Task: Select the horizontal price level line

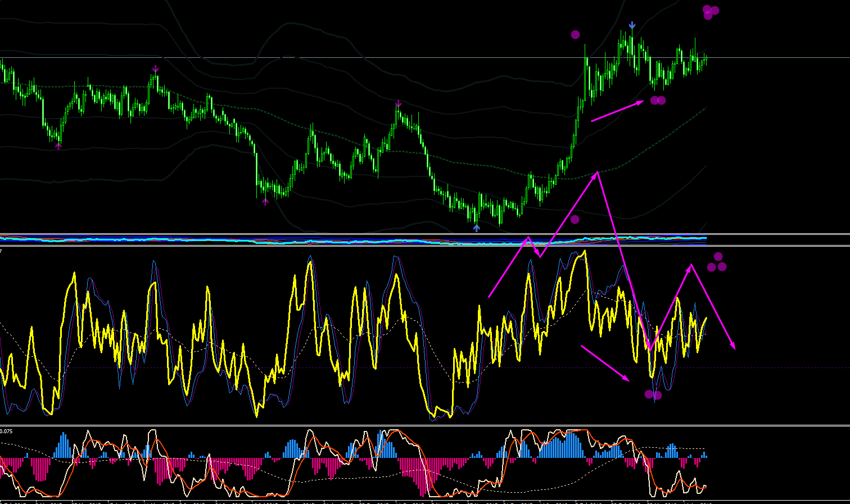Action: 425,58
